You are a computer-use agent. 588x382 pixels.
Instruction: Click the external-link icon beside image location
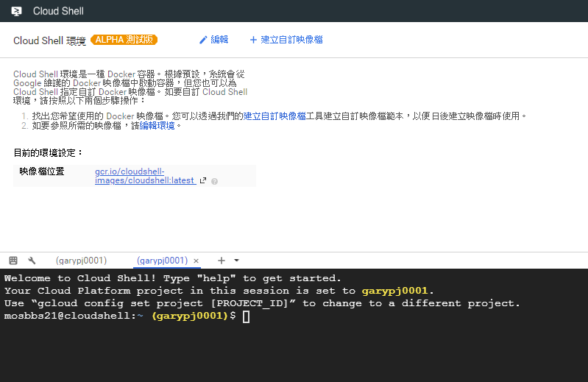pyautogui.click(x=203, y=180)
